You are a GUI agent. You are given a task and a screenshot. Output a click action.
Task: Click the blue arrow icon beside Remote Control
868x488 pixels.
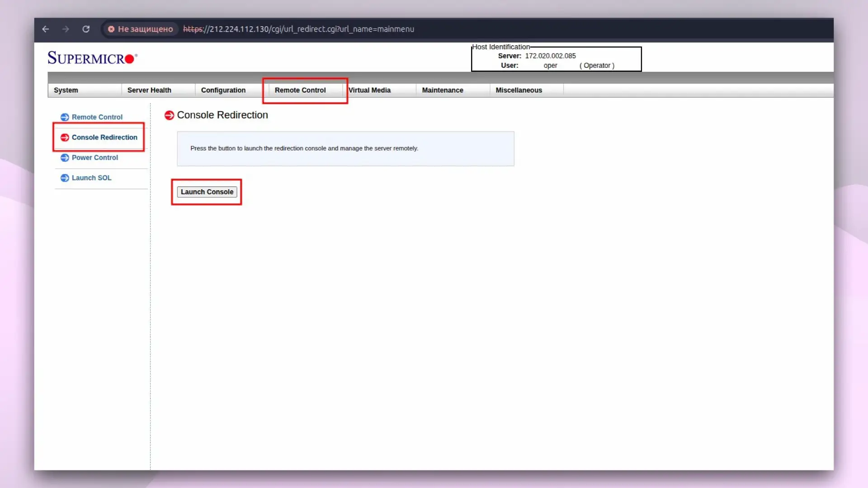[x=65, y=117]
